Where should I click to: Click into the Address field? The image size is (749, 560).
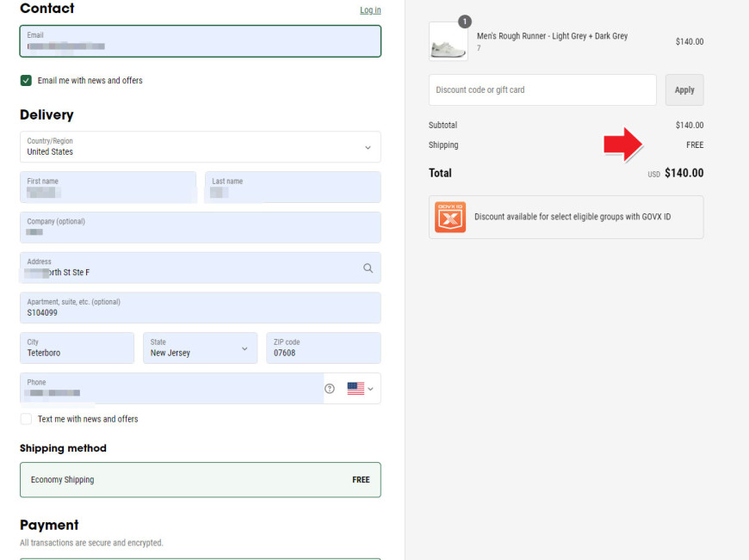tap(200, 268)
